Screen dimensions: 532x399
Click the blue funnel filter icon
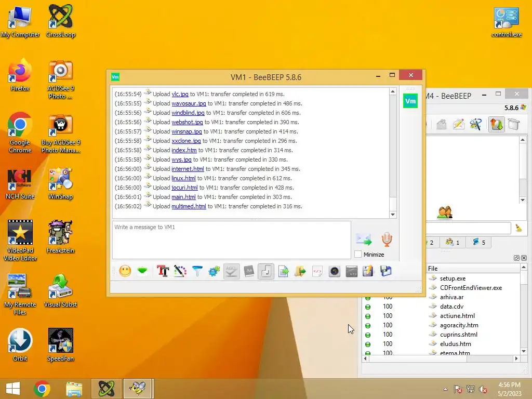coord(197,271)
